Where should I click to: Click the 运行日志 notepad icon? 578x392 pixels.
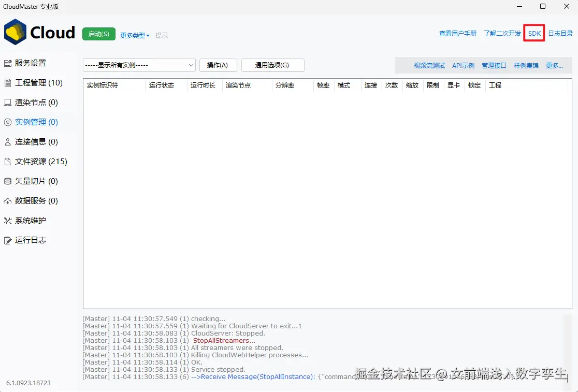click(x=8, y=240)
